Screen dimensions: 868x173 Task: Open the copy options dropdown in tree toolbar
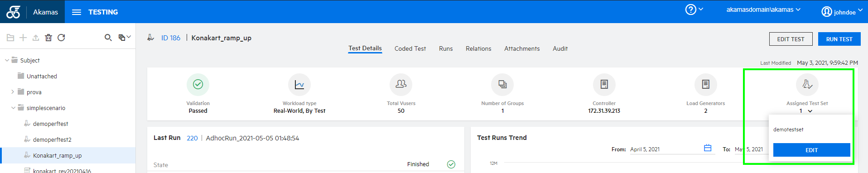pyautogui.click(x=124, y=38)
